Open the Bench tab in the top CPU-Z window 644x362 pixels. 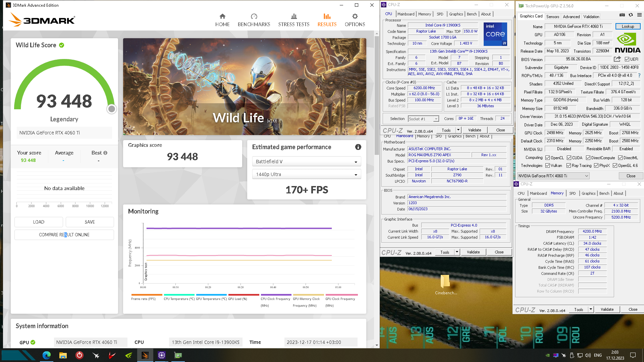(472, 14)
